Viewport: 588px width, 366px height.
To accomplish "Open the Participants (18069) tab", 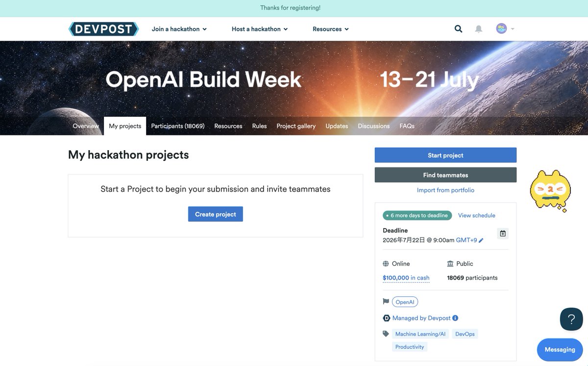I will (178, 126).
